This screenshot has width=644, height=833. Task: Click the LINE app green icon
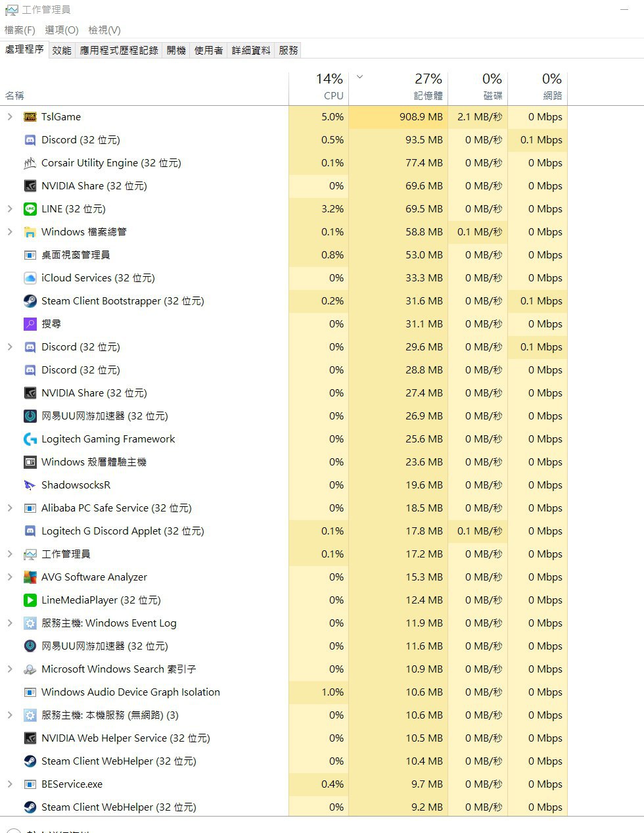30,209
